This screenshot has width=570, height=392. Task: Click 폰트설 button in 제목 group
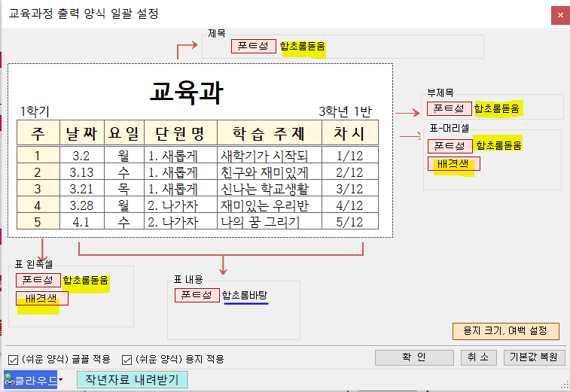pos(253,46)
